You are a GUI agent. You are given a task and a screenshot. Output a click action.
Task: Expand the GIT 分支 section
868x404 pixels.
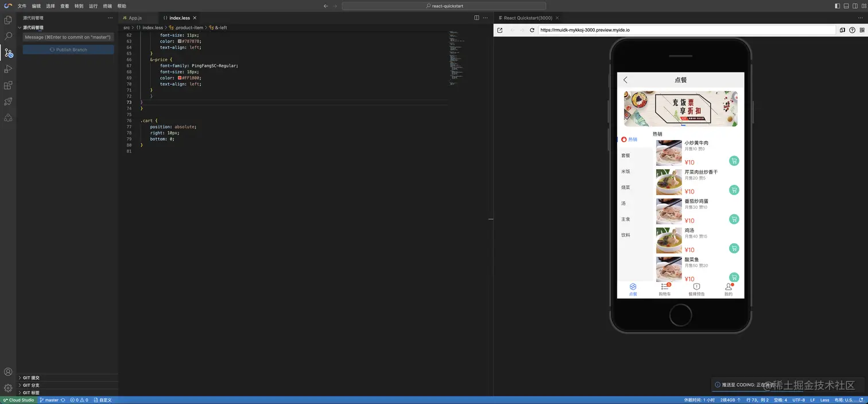[x=67, y=385]
